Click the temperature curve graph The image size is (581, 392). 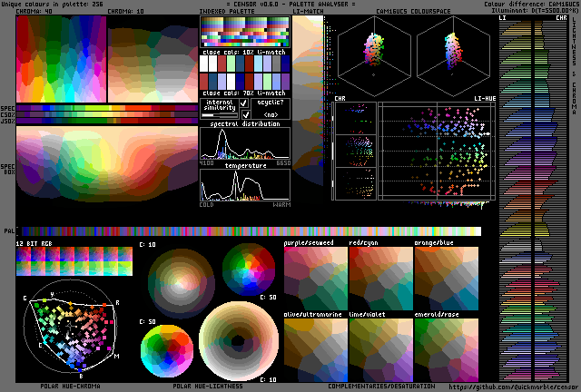coord(245,185)
